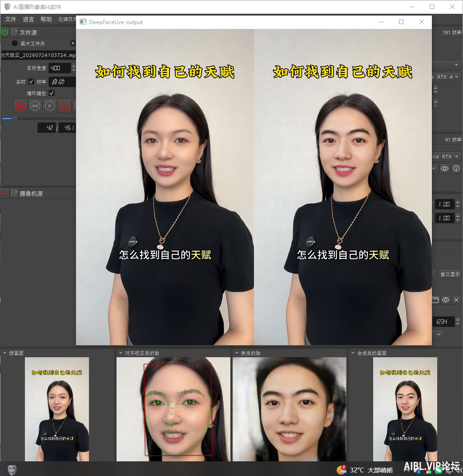Click the 窗口显示 button
This screenshot has width=463, height=476.
pos(450,274)
